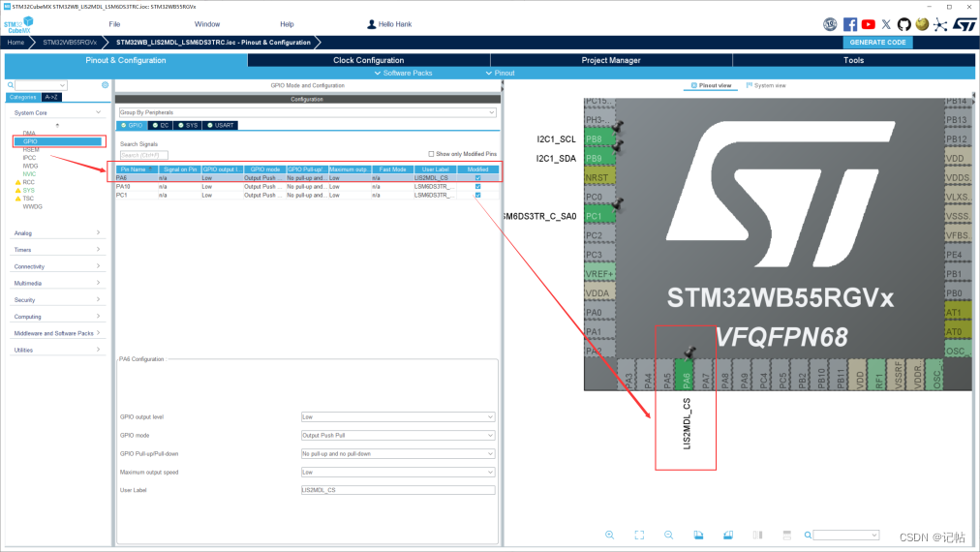980x552 pixels.
Task: Click the TSC warning triangle icon
Action: (x=18, y=199)
